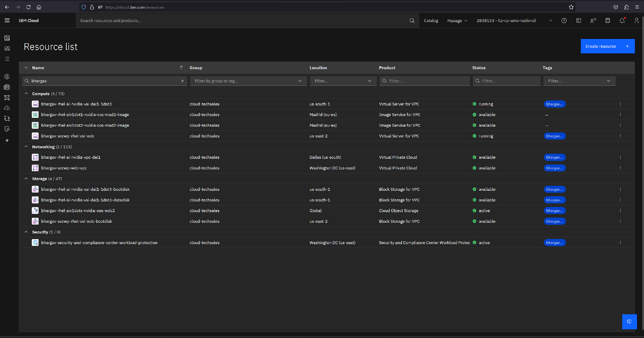Click the Tags filter input field

(579, 81)
